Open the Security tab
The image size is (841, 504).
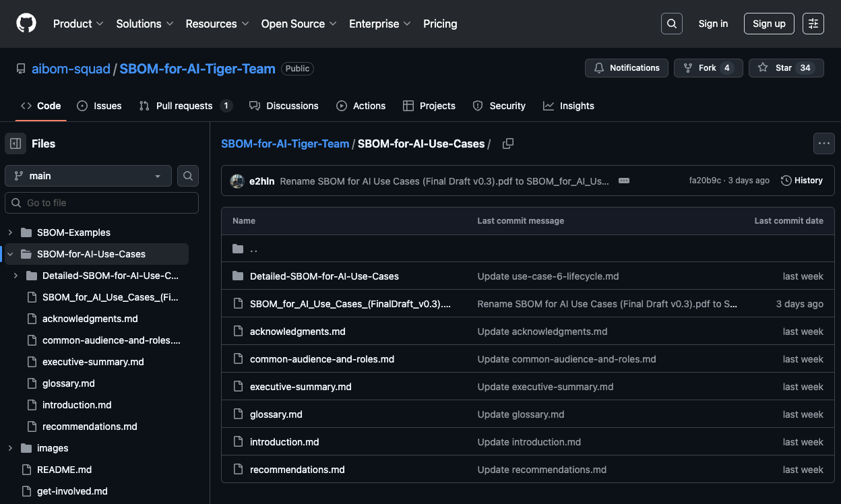click(x=499, y=106)
